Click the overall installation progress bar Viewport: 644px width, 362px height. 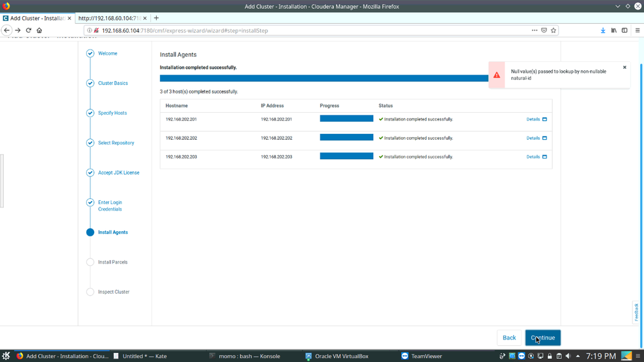coord(324,79)
